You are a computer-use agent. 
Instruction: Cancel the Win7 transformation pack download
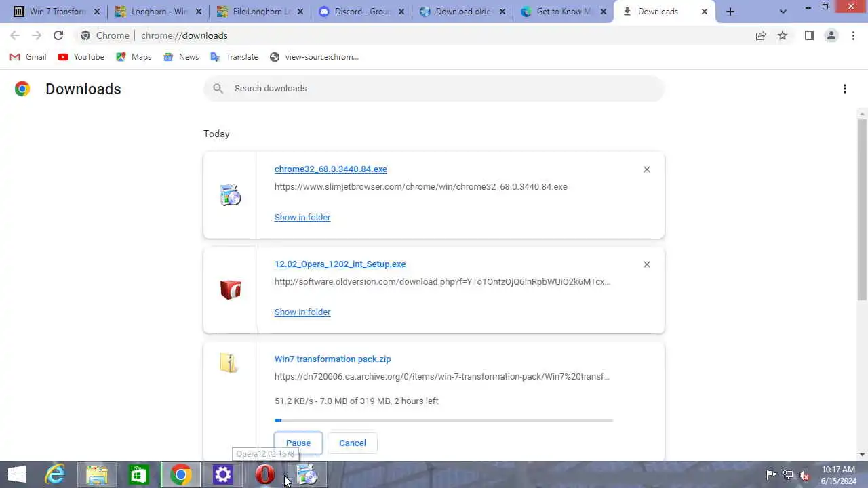[x=353, y=443]
